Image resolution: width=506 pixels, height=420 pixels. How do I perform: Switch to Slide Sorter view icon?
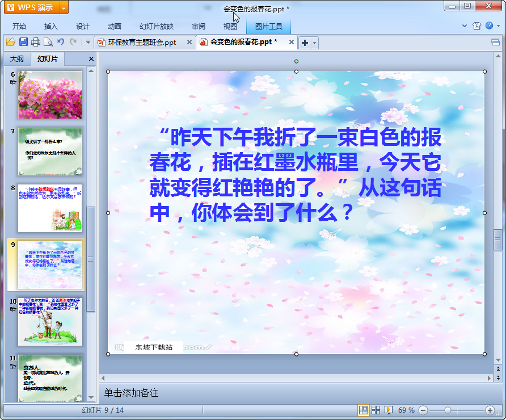(x=376, y=410)
